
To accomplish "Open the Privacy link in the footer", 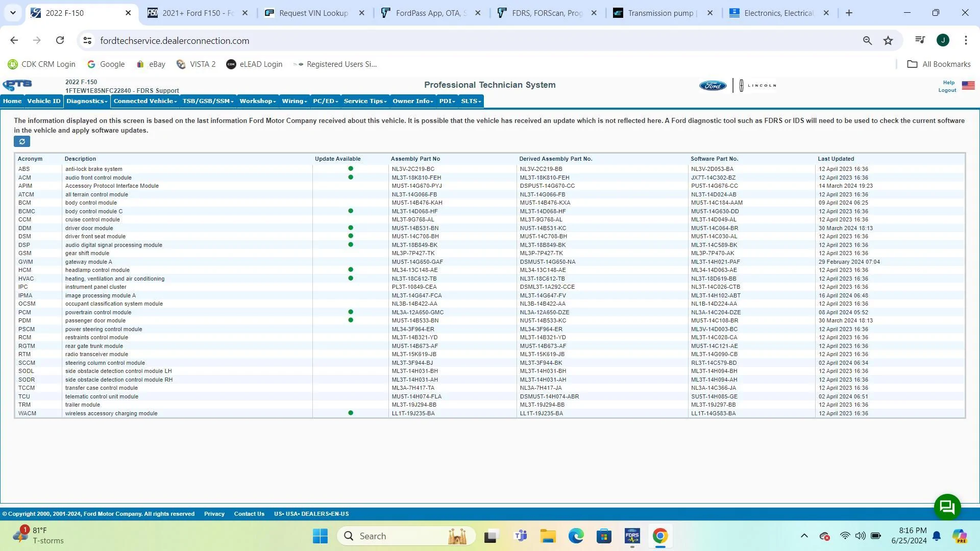I will click(x=214, y=514).
